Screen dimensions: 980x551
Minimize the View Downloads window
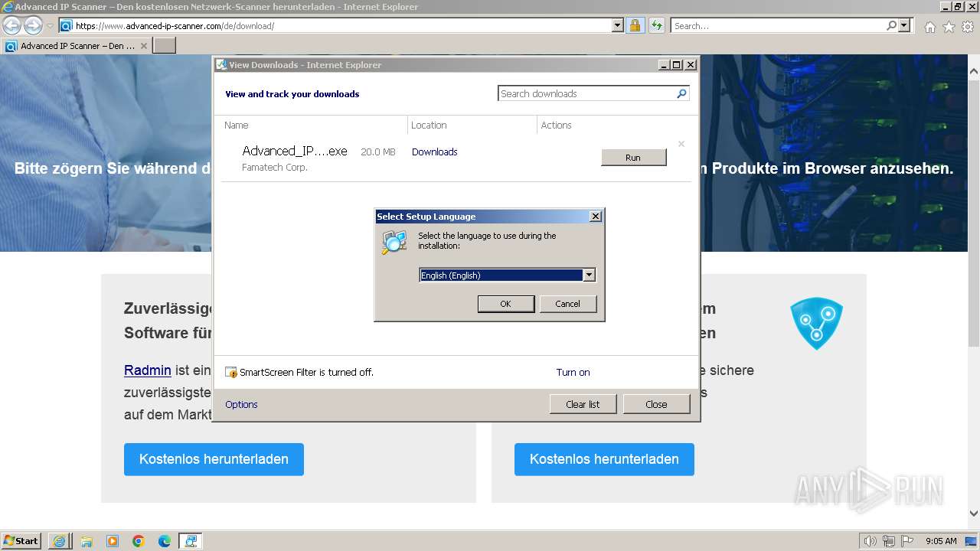664,65
